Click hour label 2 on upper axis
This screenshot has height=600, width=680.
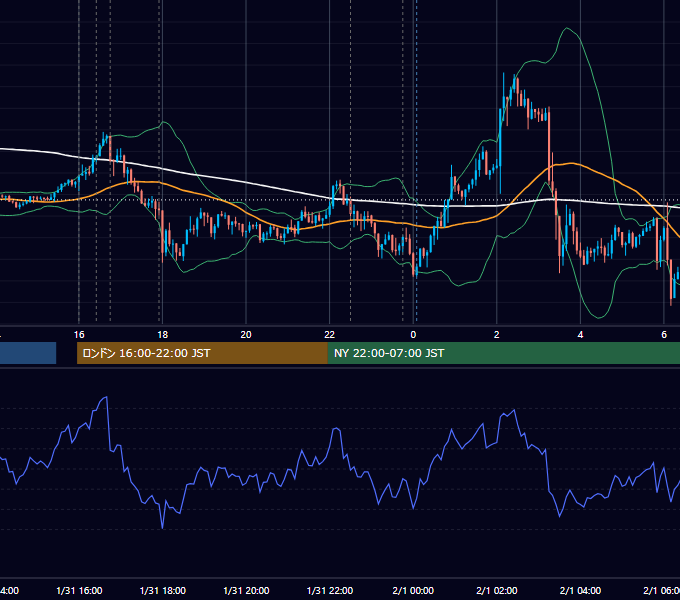497,335
